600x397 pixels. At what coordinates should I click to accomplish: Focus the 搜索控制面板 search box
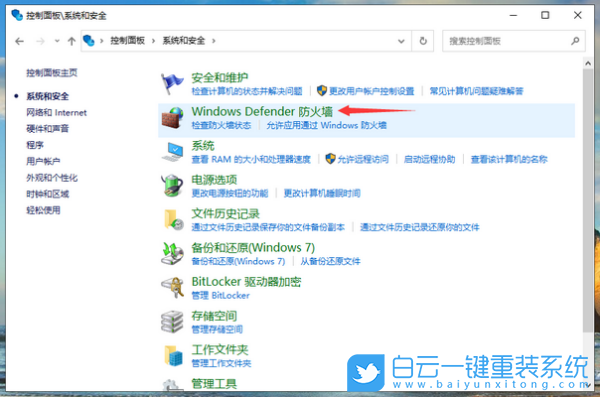[x=514, y=41]
